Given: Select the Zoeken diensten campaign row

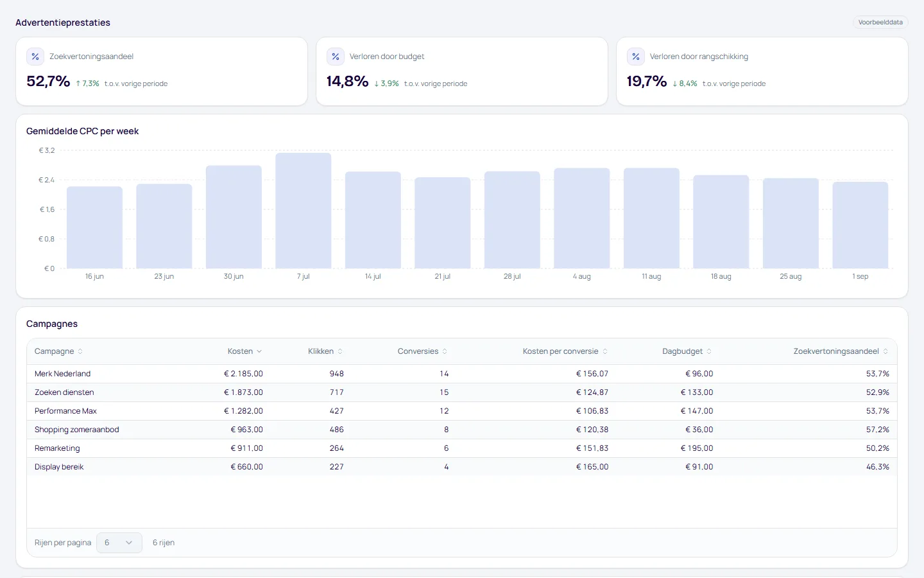Looking at the screenshot, I should 462,392.
